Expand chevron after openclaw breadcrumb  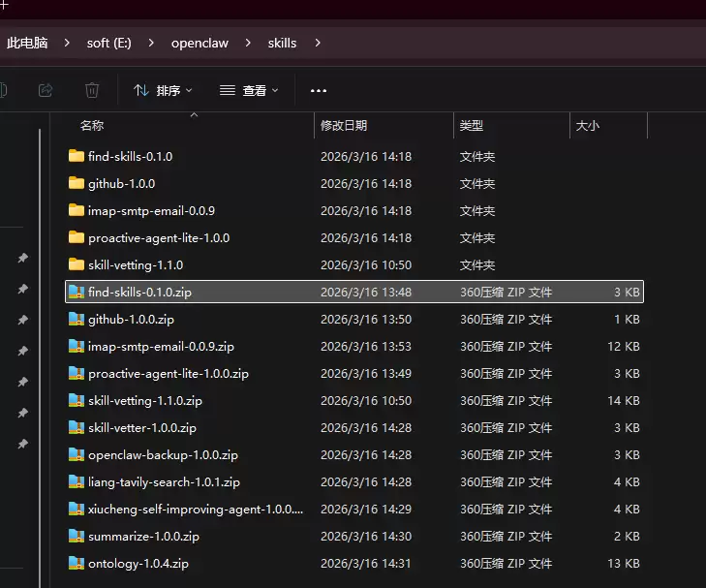(248, 43)
